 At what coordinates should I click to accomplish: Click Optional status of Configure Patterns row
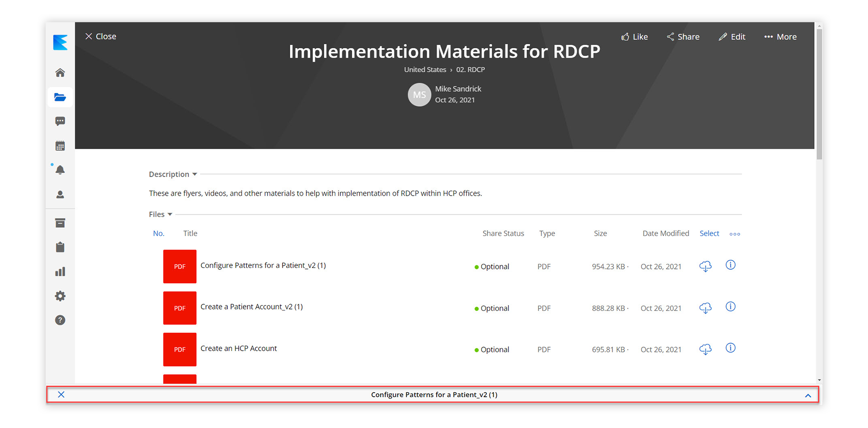[492, 267]
